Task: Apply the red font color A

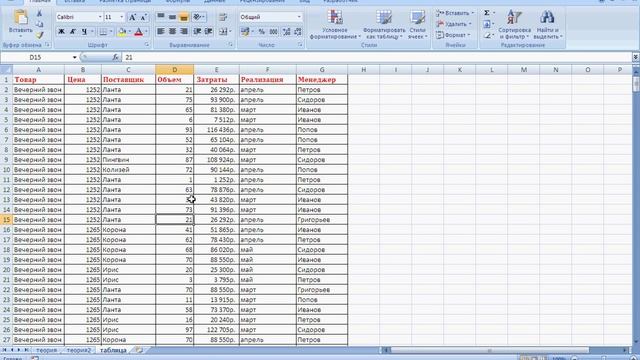Action: coord(138,31)
